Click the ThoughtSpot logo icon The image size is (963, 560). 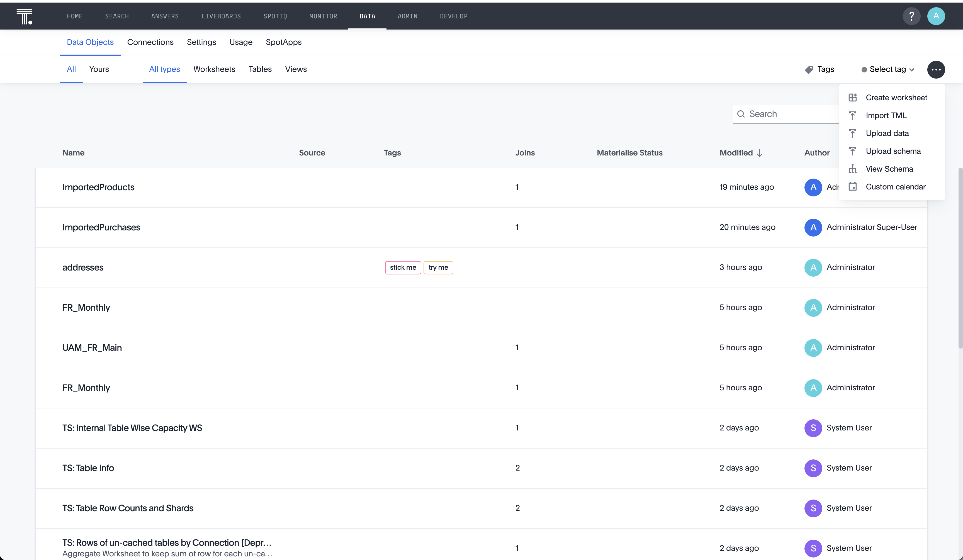click(x=25, y=16)
